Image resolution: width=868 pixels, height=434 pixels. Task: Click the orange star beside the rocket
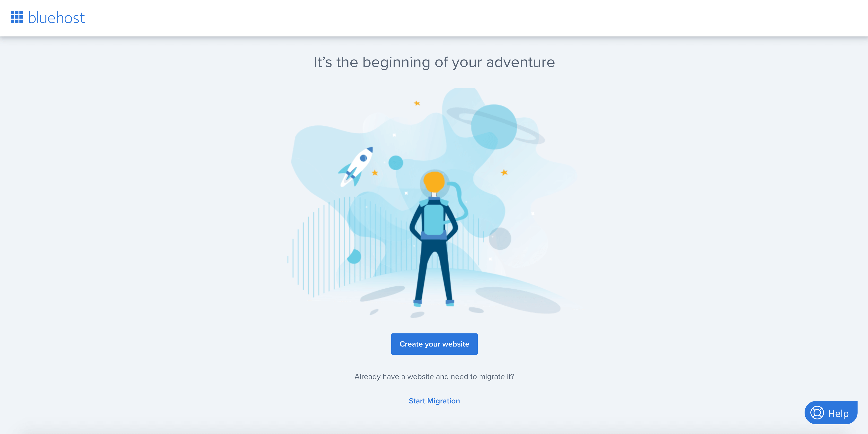coord(375,173)
